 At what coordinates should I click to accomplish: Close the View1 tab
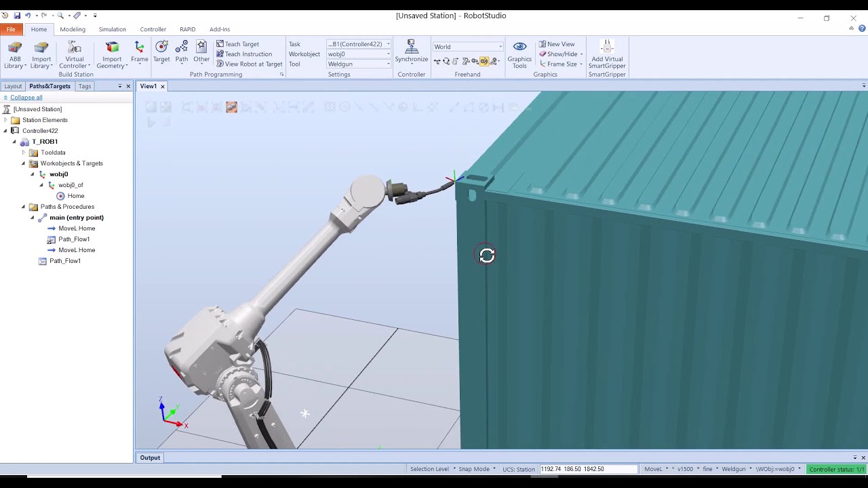click(x=162, y=87)
